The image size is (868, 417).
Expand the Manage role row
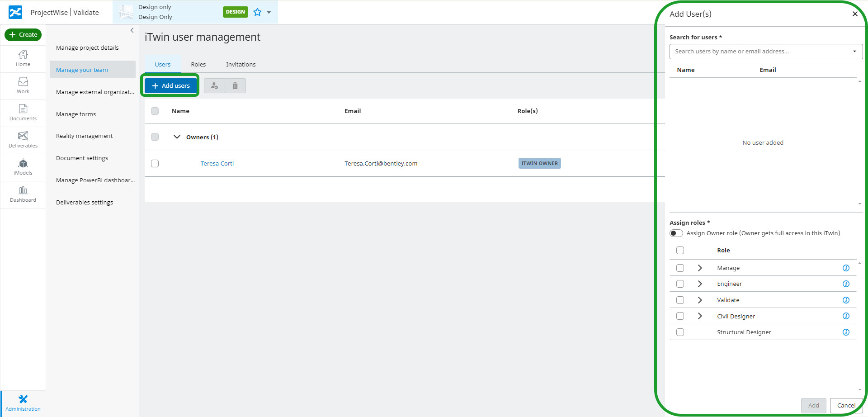[x=700, y=268]
